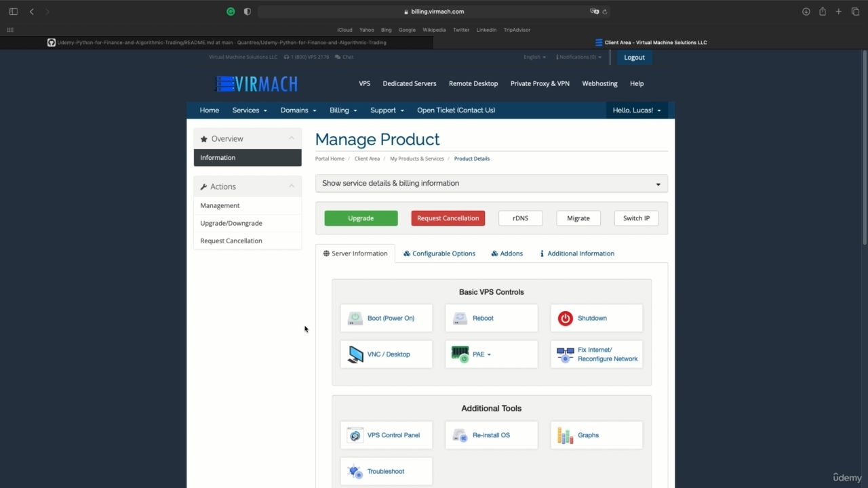This screenshot has width=868, height=488.
Task: Open the VPS Control Panel icon
Action: [x=355, y=435]
